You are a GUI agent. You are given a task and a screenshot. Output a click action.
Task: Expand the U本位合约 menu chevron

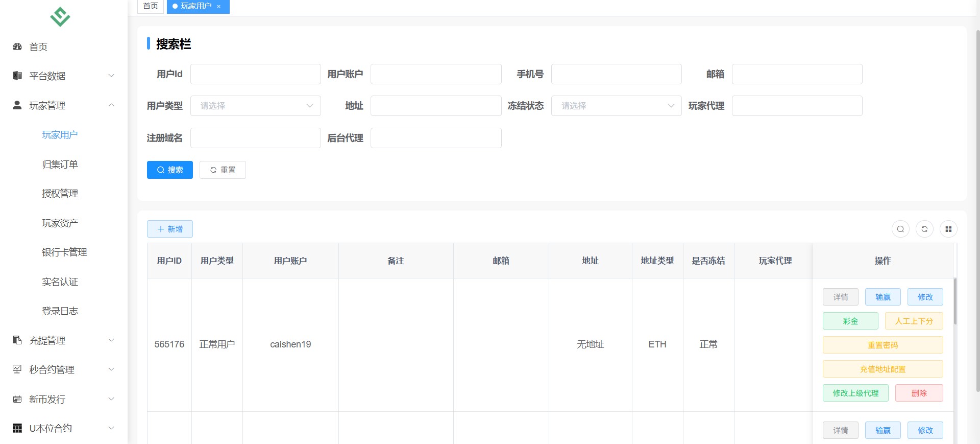coord(111,428)
